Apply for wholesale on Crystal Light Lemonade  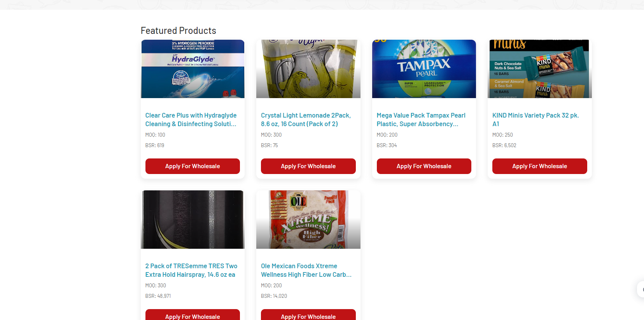(308, 166)
